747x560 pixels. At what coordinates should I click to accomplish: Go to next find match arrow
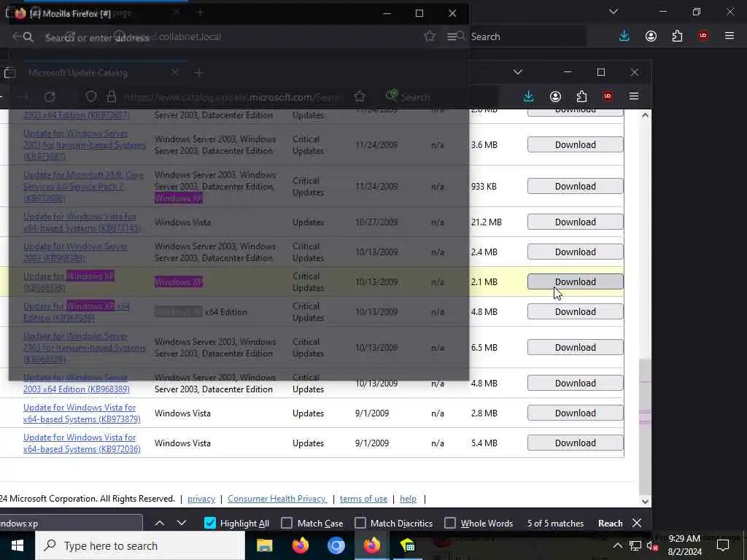pyautogui.click(x=182, y=523)
